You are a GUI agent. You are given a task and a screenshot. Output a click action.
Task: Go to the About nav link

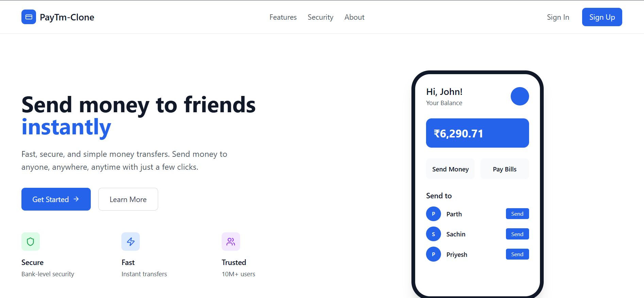pyautogui.click(x=354, y=17)
